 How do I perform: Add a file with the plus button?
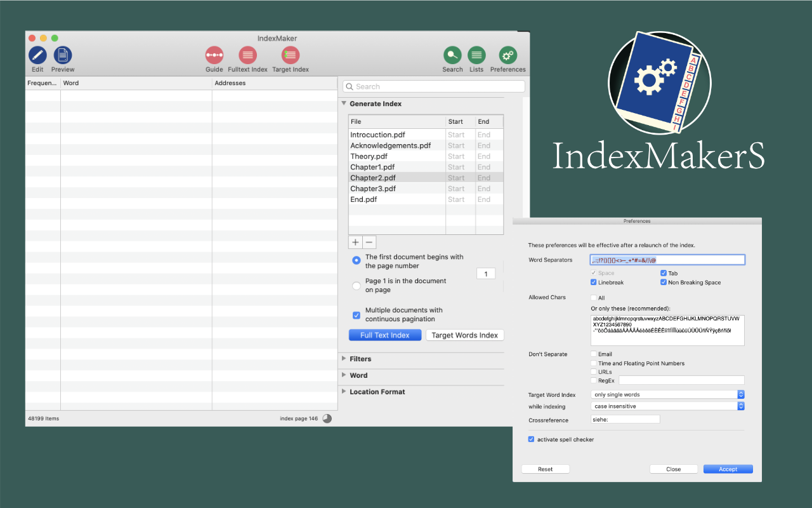(355, 242)
